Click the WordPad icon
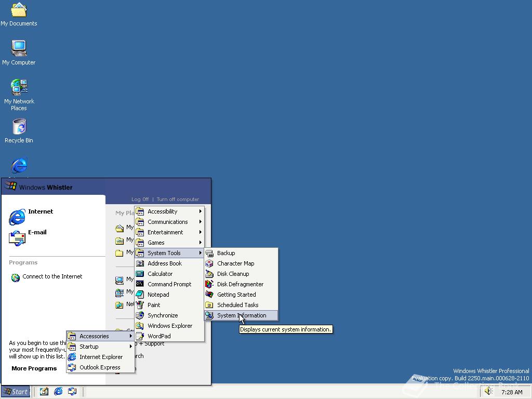This screenshot has width=532, height=399. [140, 336]
